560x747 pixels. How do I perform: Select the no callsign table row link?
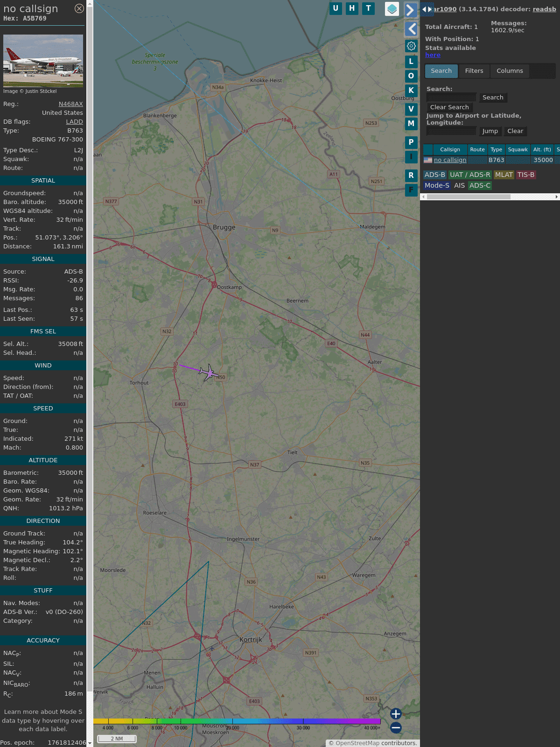pyautogui.click(x=450, y=160)
